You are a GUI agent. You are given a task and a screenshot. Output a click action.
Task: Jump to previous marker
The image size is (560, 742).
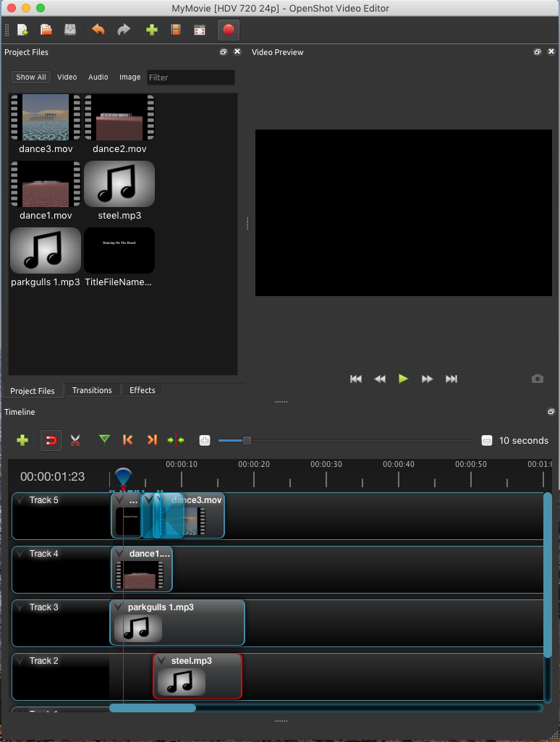[x=128, y=439]
